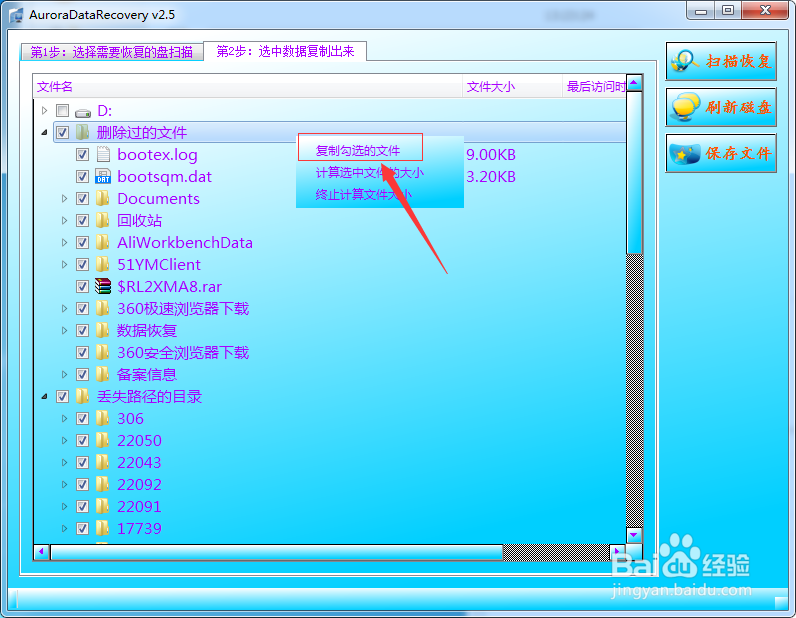Tick the D: drive checkbox

(62, 111)
